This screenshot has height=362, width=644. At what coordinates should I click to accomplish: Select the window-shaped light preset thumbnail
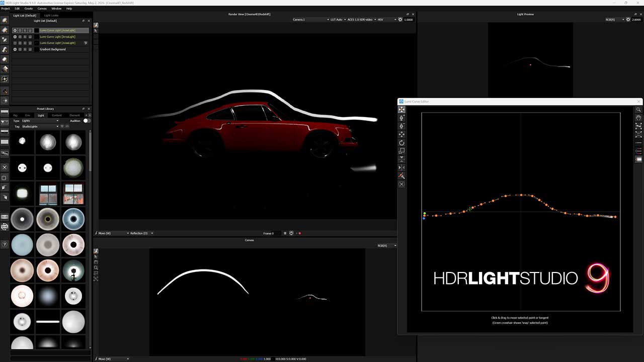(x=48, y=194)
